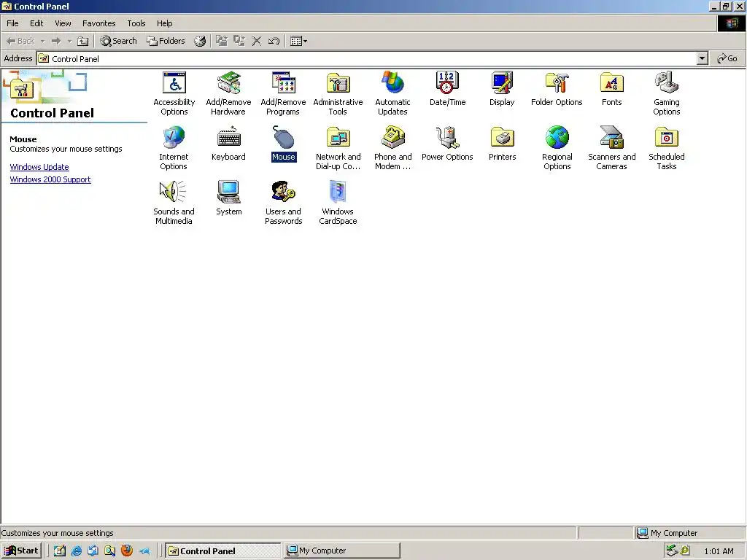This screenshot has height=560, width=747.
Task: Click the Move To toolbar icon
Action: click(x=222, y=41)
